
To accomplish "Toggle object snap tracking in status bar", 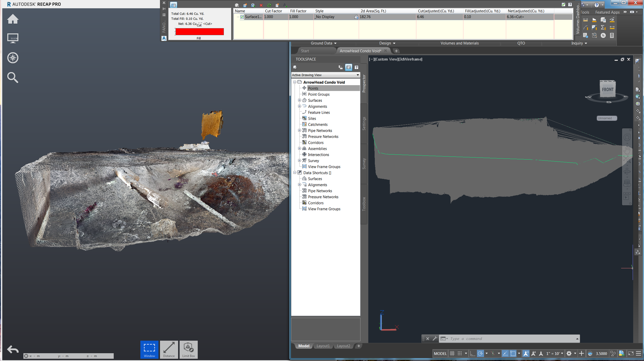I will (505, 354).
